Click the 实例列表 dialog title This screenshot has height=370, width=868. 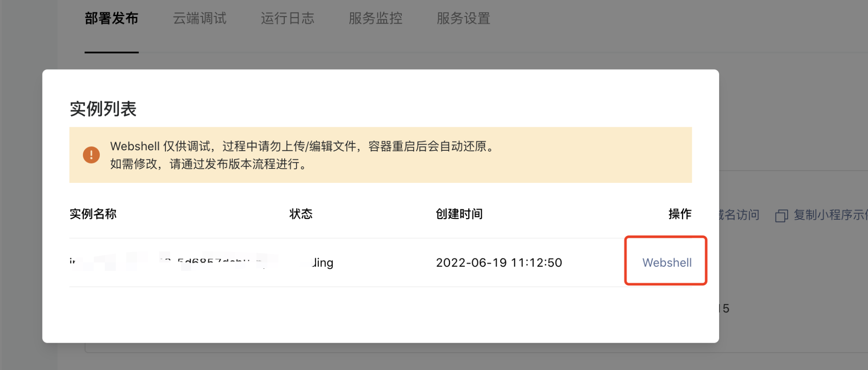click(103, 109)
